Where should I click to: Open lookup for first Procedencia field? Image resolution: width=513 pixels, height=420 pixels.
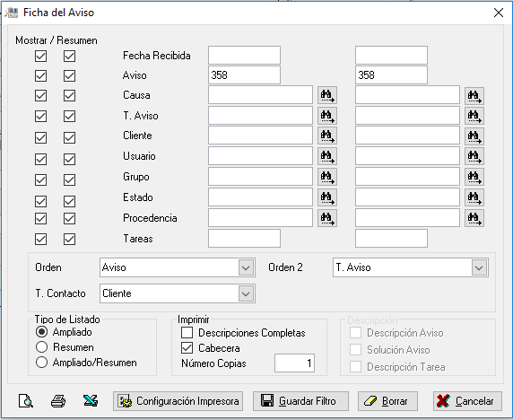pos(327,218)
